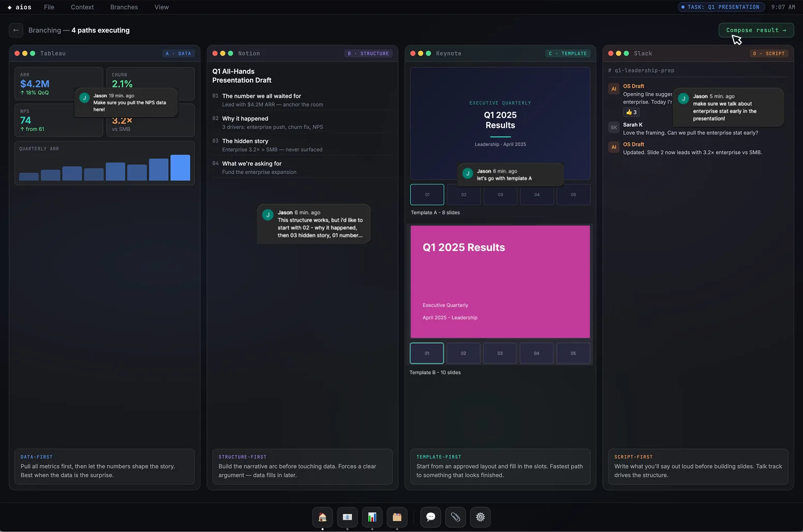Click outline item 'Why it happened'
The image size is (803, 532).
302,123
